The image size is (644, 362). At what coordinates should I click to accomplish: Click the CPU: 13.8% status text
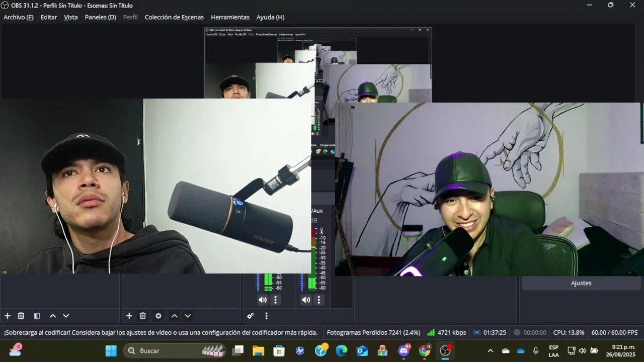click(x=569, y=332)
